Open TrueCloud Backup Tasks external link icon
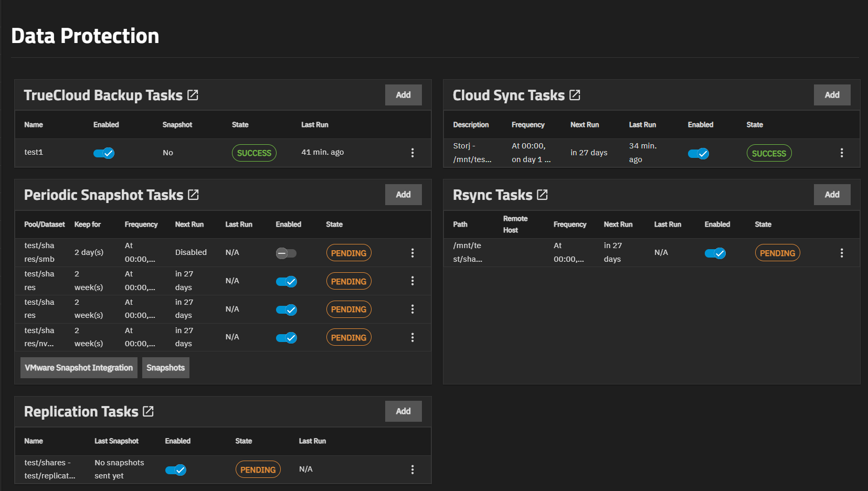Viewport: 868px width, 491px height. click(x=193, y=95)
